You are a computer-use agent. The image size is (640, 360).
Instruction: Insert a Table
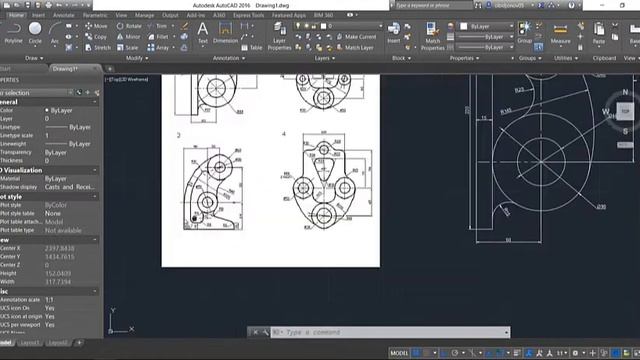pyautogui.click(x=251, y=48)
